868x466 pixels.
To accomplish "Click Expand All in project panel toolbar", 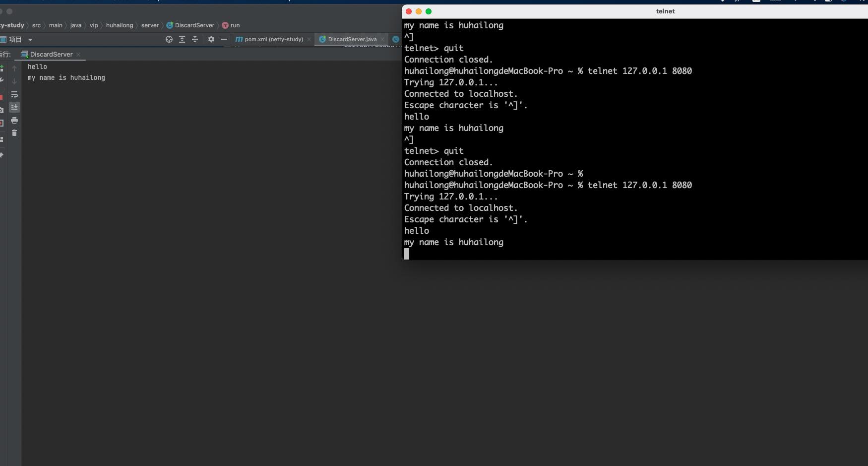I will click(182, 39).
